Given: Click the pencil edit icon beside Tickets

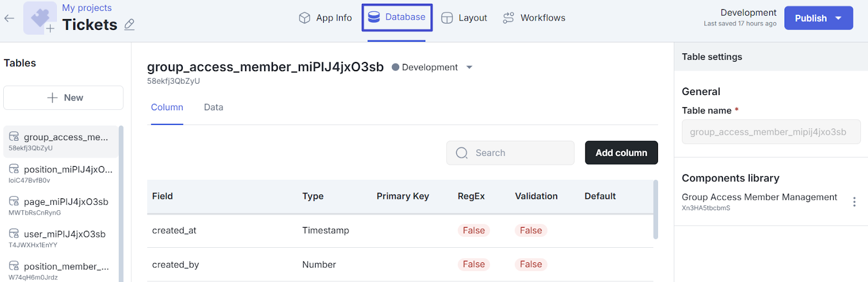Looking at the screenshot, I should tap(129, 24).
